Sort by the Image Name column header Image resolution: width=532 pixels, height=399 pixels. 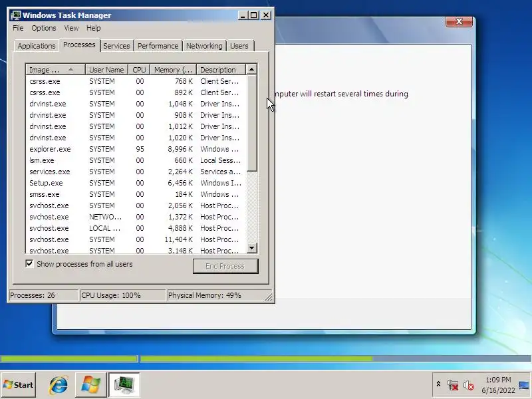55,70
